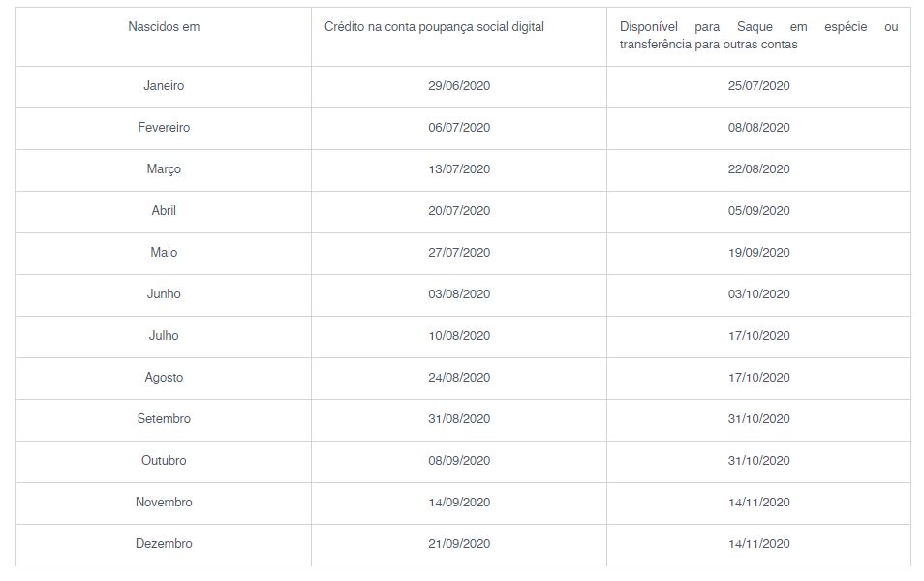
Task: Click Novembro's credit date 14/09/2020
Action: (459, 503)
